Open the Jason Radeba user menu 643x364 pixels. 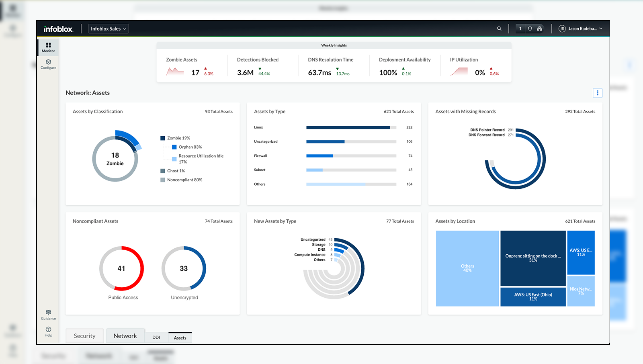[x=580, y=29]
